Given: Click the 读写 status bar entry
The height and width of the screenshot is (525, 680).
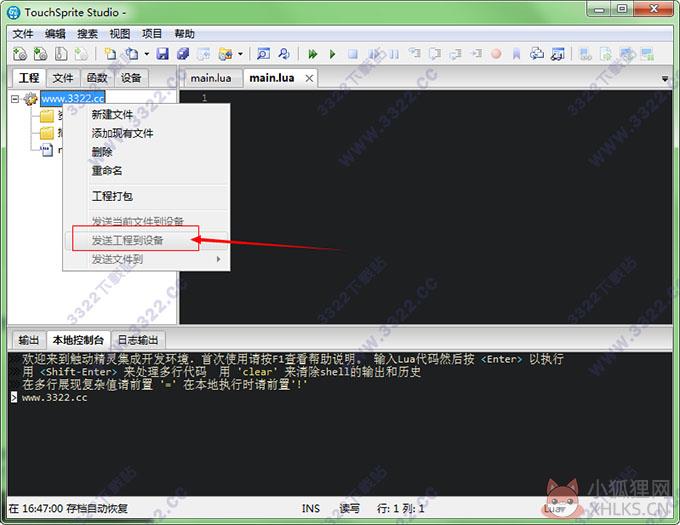Looking at the screenshot, I should click(x=350, y=509).
